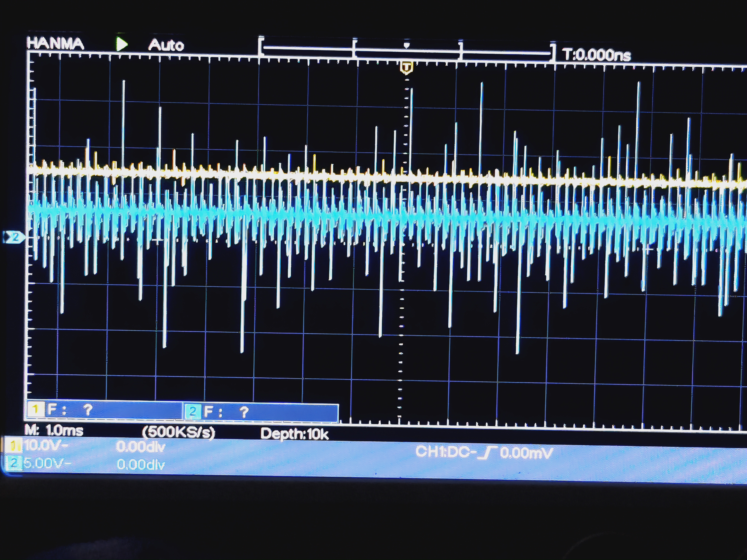Click the cyan 2 icon in frequency readout
The height and width of the screenshot is (560, 747).
click(x=192, y=411)
